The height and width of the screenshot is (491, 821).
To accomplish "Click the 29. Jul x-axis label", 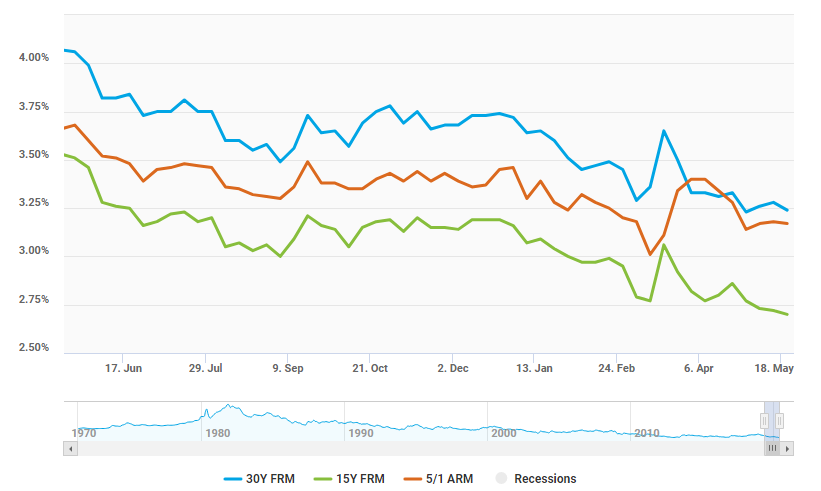I will pyautogui.click(x=205, y=368).
